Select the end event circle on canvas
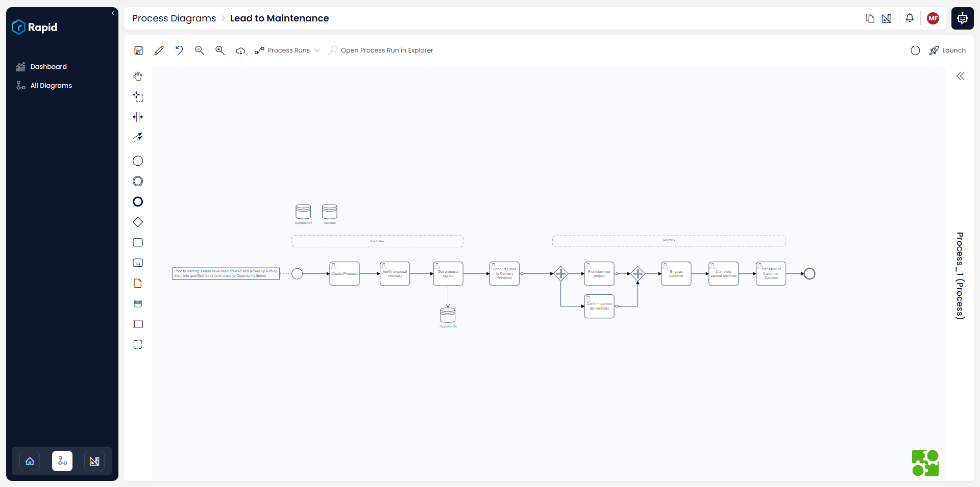The height and width of the screenshot is (487, 980). (810, 274)
